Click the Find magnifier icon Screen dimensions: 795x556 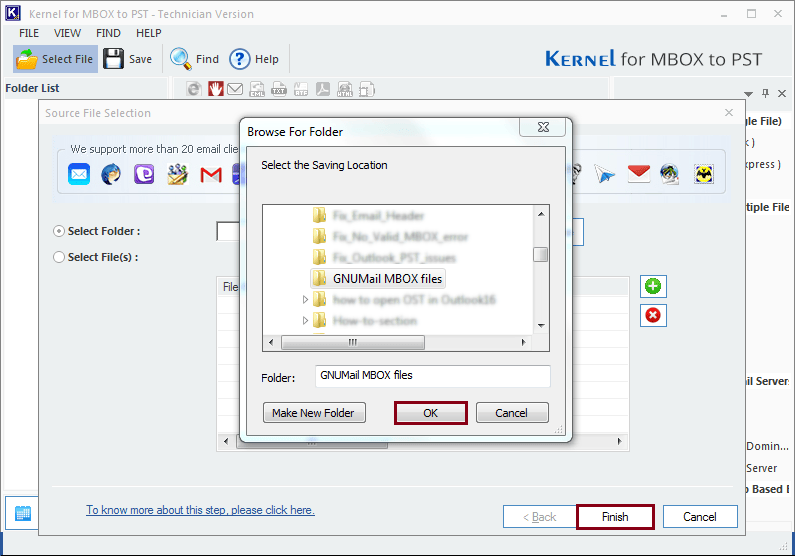click(x=180, y=59)
